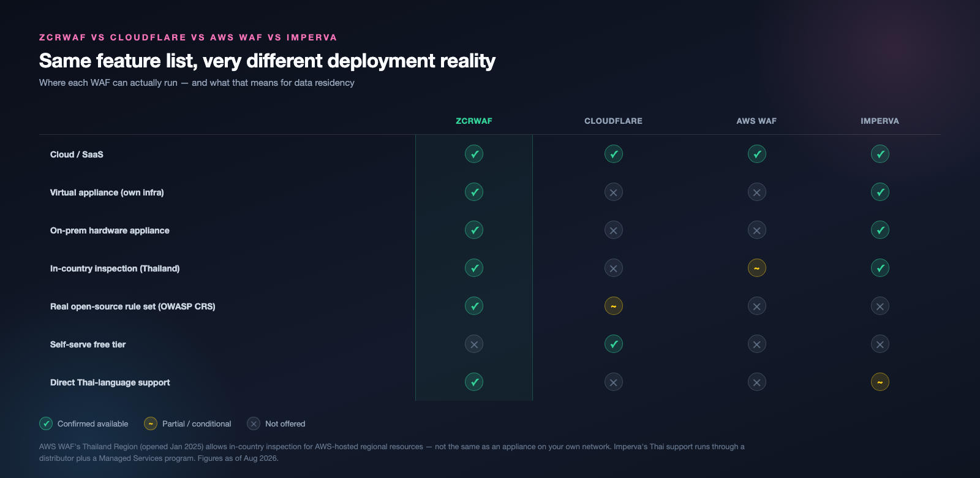Viewport: 980px width, 478px height.
Task: Click 'Direct Thai-language support' row label
Action: [110, 382]
